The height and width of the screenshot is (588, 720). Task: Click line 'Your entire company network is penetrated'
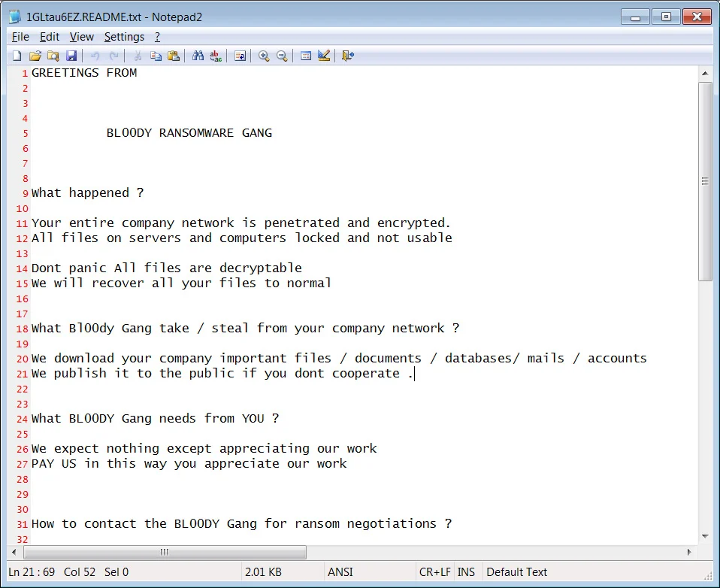(241, 223)
